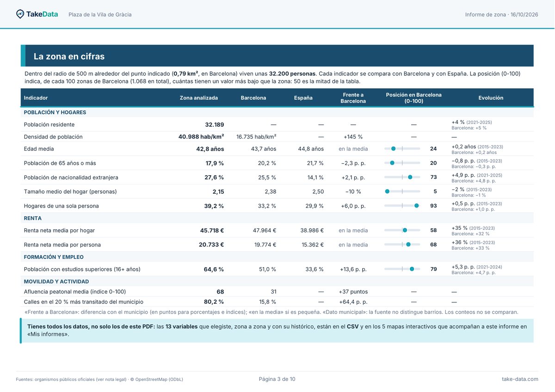The width and height of the screenshot is (555, 392).
Task: Click "Calles en el 20 % más transitado" row label
Action: [84, 302]
